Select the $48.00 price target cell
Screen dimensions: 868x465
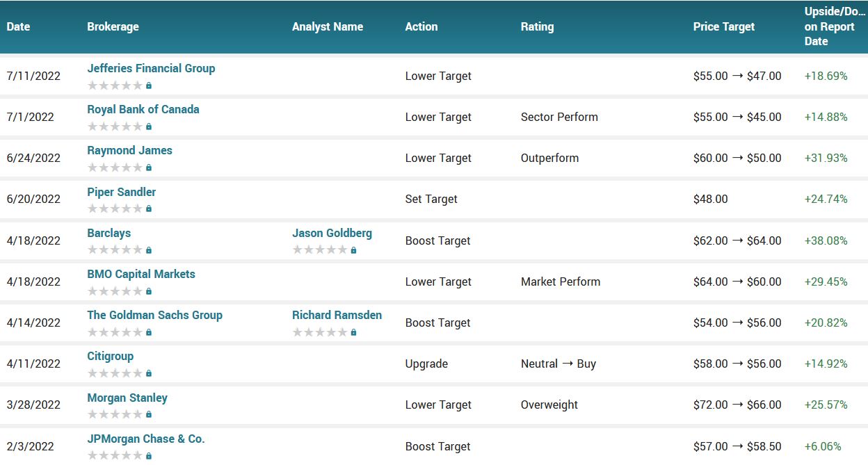pos(711,199)
